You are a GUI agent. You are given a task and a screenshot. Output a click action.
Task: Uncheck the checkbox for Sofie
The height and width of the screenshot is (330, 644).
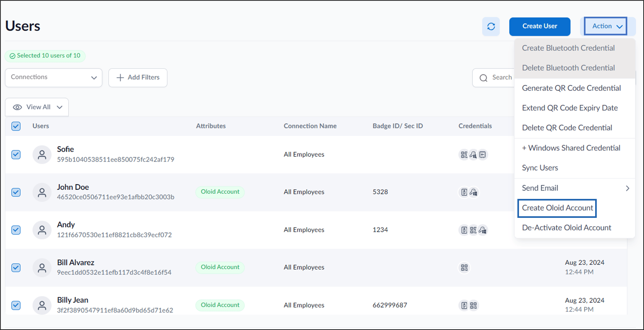(16, 155)
